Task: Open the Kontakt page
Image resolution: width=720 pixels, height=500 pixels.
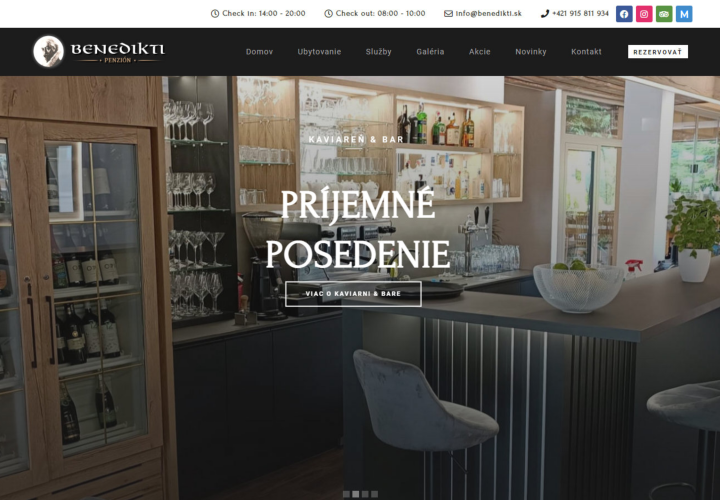Action: [586, 52]
